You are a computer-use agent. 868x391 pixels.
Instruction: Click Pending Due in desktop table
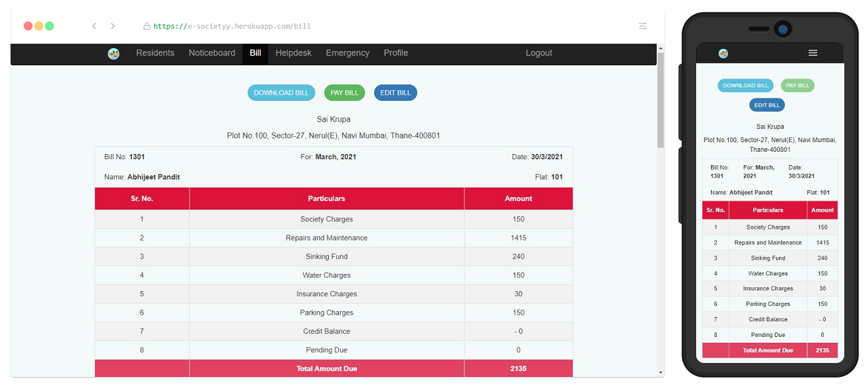click(327, 350)
